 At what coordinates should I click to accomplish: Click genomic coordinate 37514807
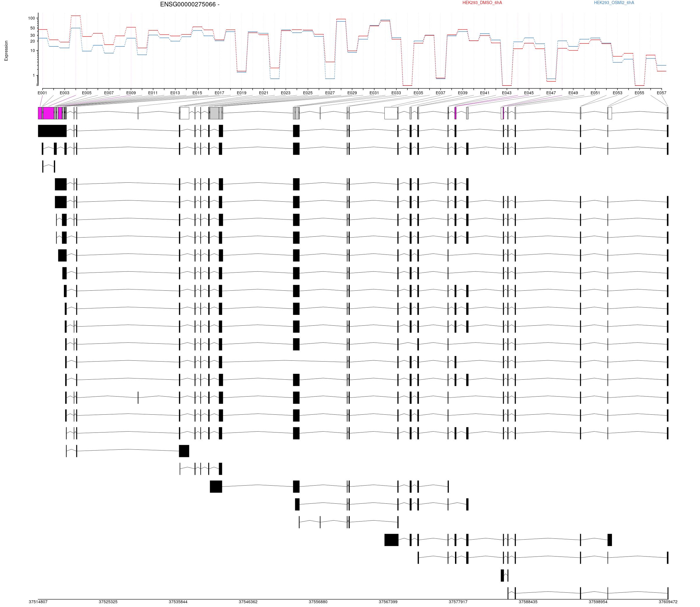pyautogui.click(x=38, y=602)
